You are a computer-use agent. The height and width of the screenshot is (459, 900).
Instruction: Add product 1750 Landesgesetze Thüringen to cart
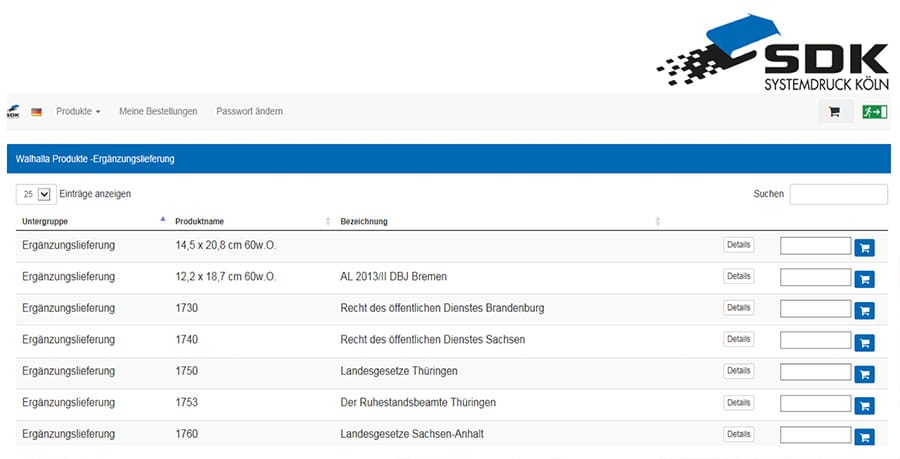point(864,374)
